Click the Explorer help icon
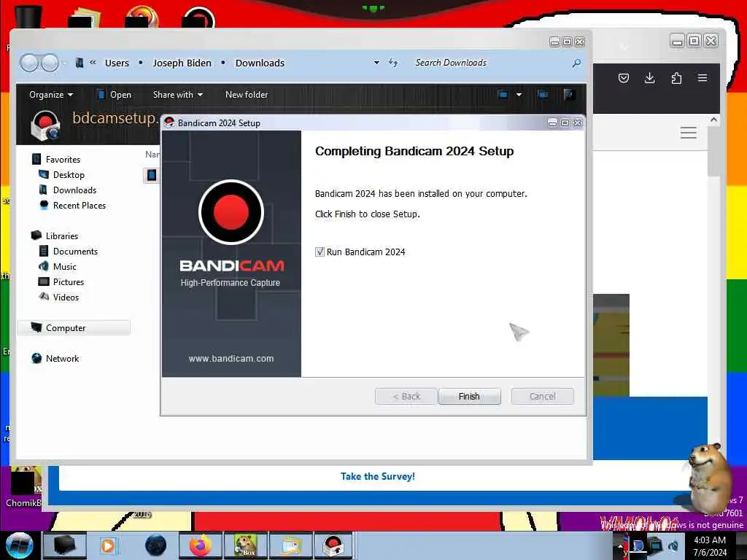The height and width of the screenshot is (560, 747). click(x=568, y=95)
